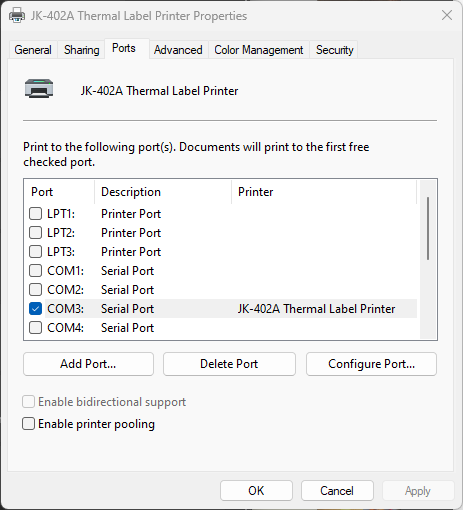Open the Color Management tab
463x510 pixels.
point(259,50)
